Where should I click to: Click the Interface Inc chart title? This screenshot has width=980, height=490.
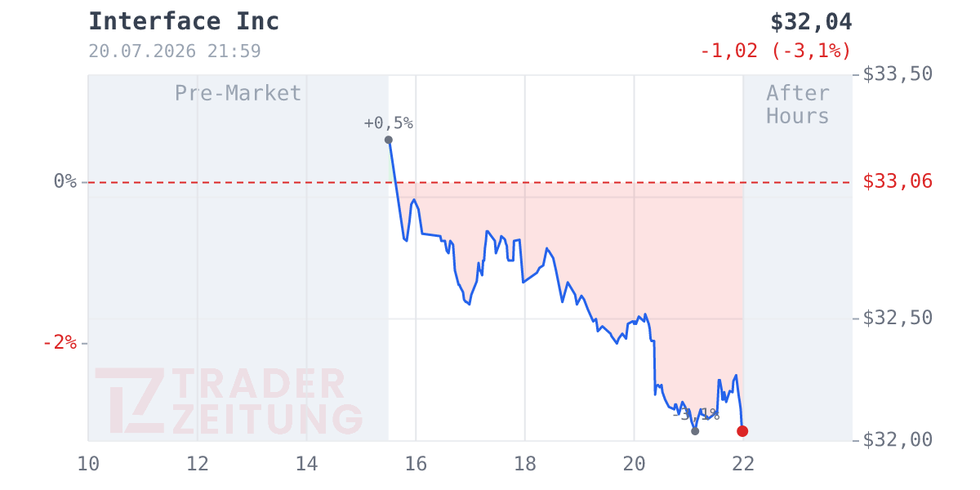[184, 22]
